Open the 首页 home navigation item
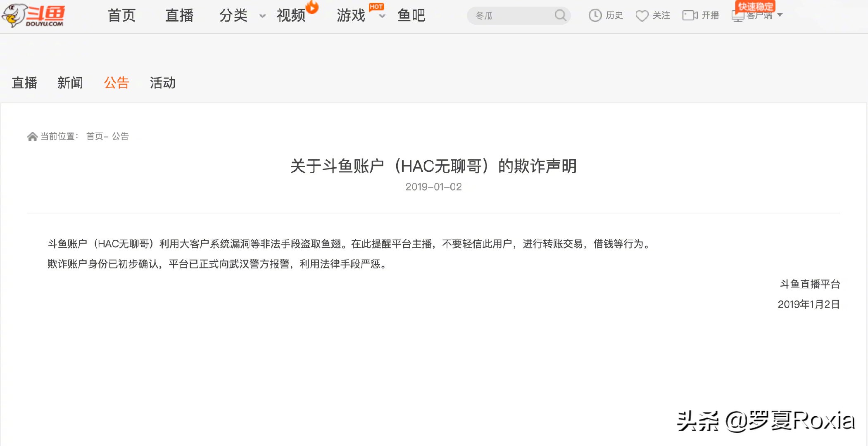Image resolution: width=868 pixels, height=446 pixels. click(122, 16)
